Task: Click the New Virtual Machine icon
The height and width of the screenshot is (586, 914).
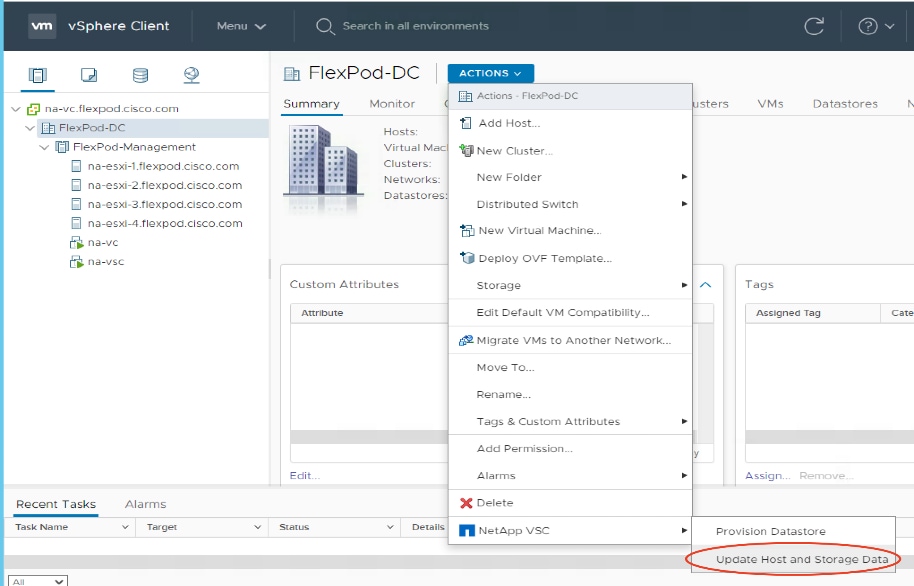Action: (467, 230)
